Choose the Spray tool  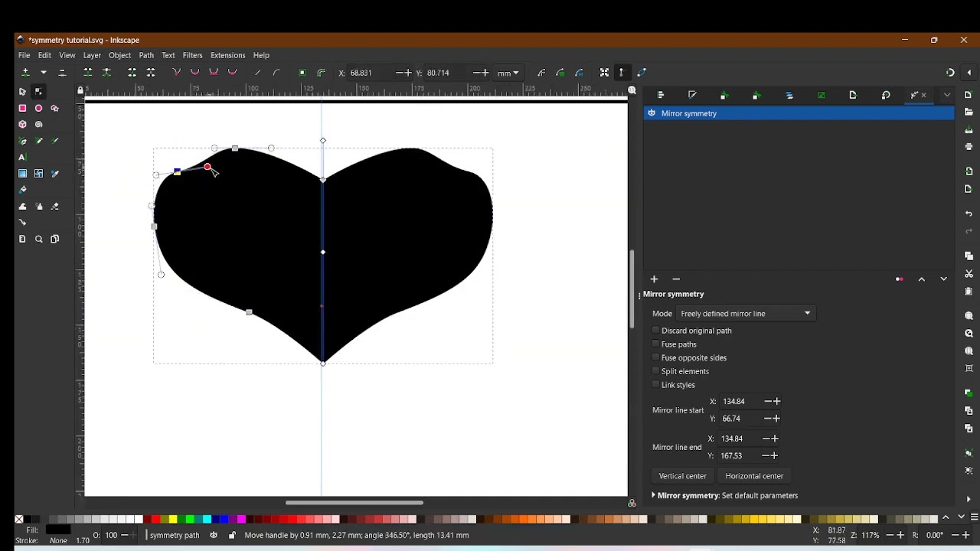click(x=38, y=207)
